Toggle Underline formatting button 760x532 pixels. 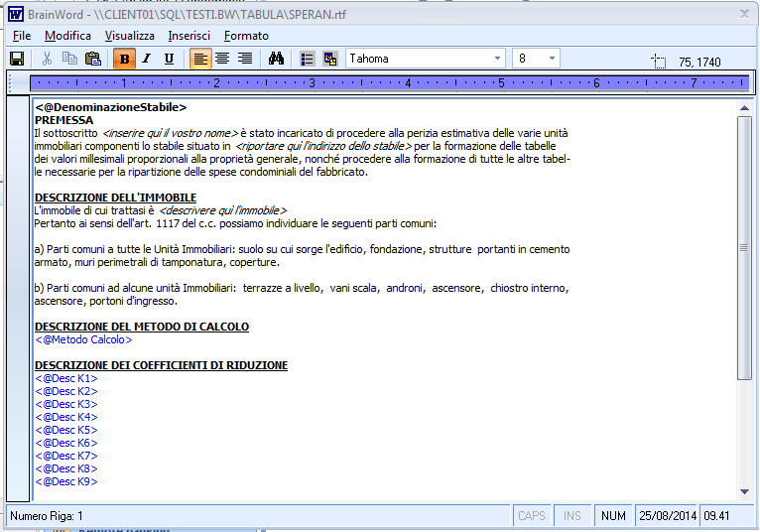[x=169, y=59]
